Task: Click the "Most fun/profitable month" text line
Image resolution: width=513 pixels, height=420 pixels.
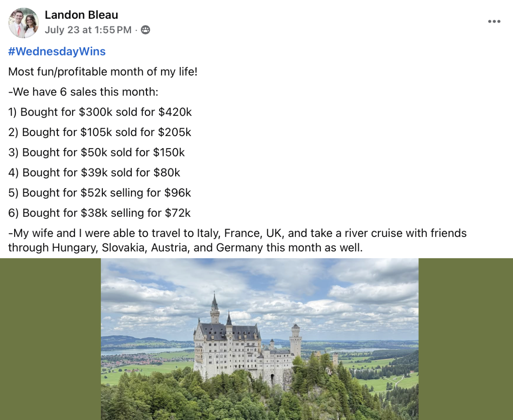Action: 103,72
